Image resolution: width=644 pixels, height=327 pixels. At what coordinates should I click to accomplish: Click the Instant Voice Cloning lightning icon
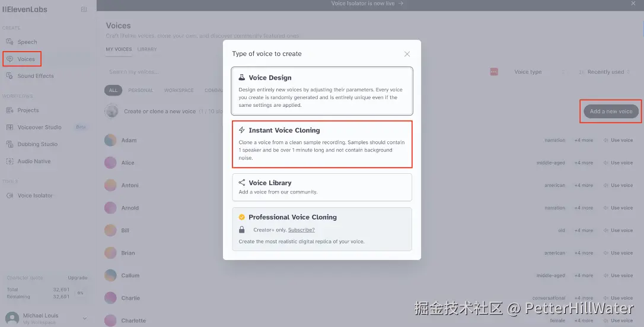click(242, 130)
